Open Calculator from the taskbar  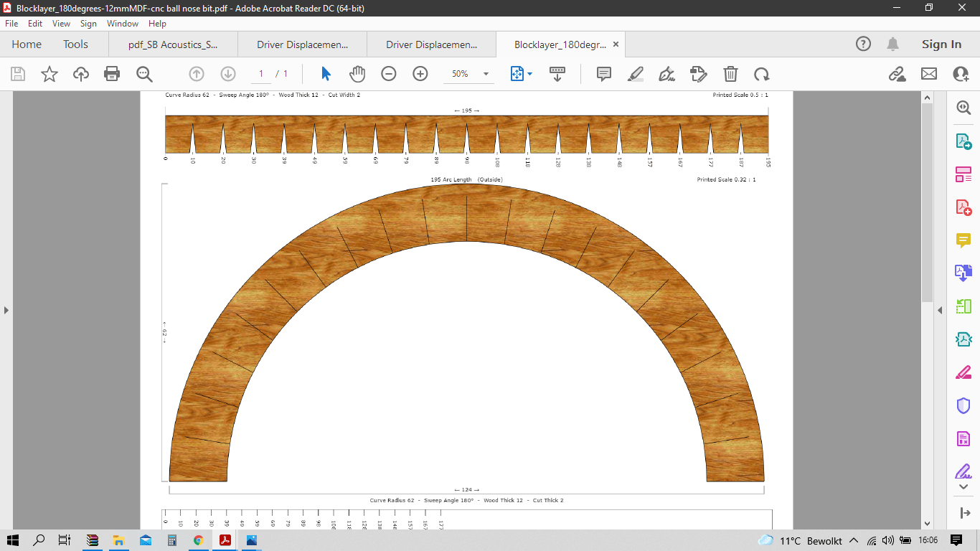click(x=171, y=540)
